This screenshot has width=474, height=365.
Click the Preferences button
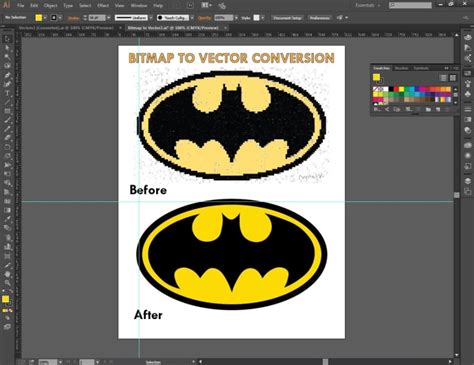(320, 18)
